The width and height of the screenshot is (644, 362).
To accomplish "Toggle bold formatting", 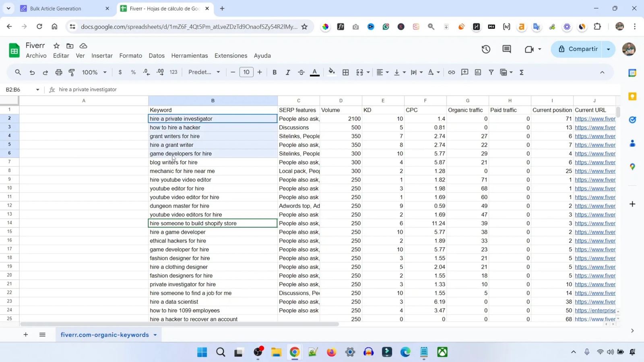I will click(x=275, y=72).
